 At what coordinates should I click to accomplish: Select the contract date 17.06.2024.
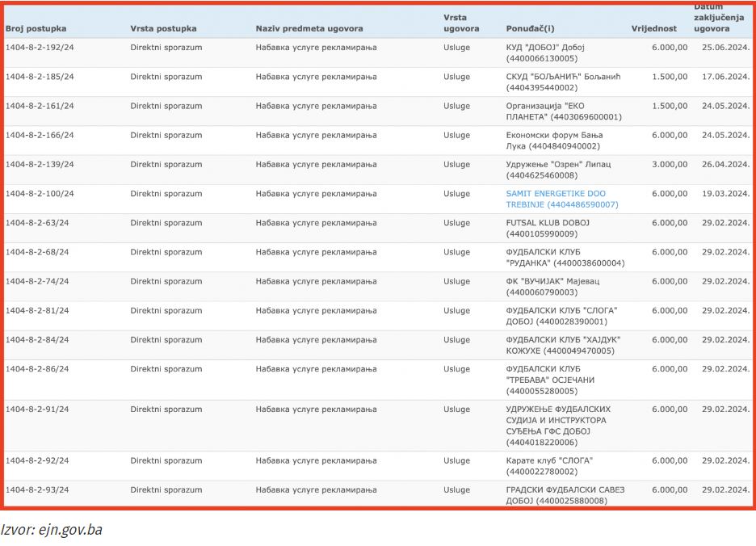tap(725, 77)
